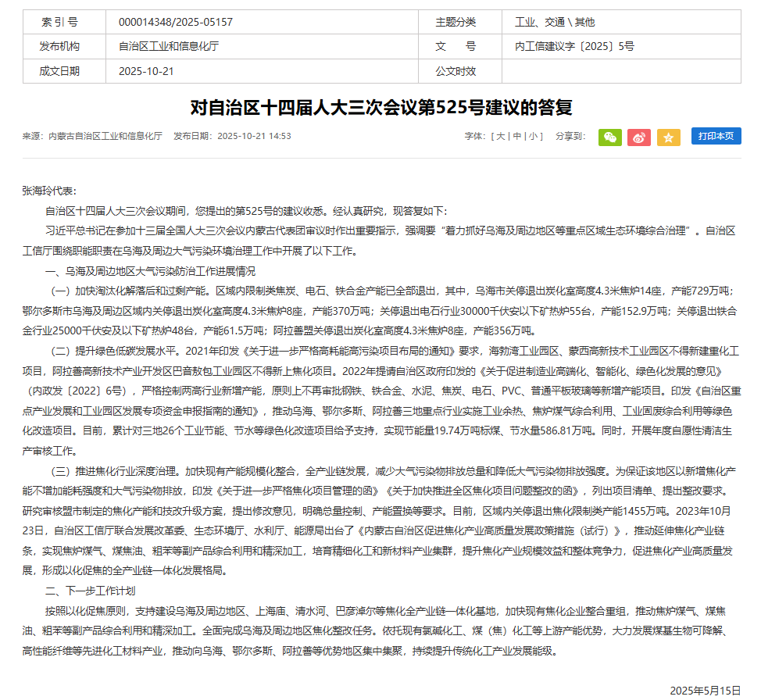Click the salutation 张海玲代表
Image resolution: width=761 pixels, height=700 pixels.
pos(49,191)
